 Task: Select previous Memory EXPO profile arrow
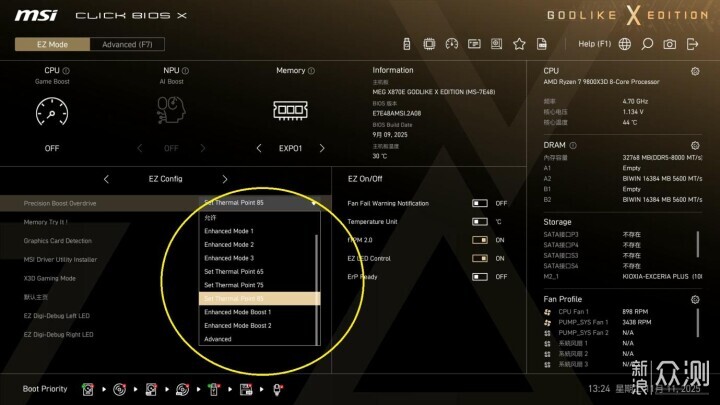(x=259, y=148)
